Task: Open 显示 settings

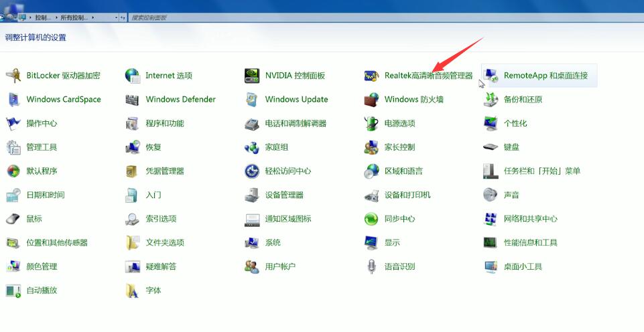Action: 382,242
